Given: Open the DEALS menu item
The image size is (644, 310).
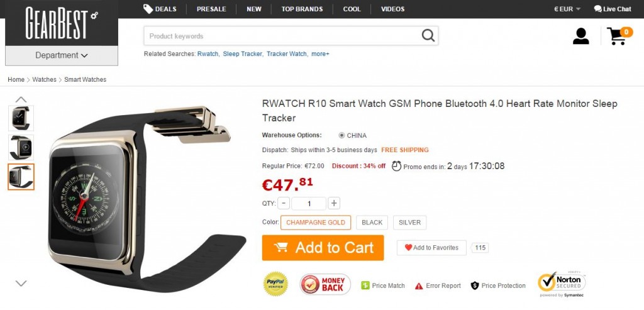Looking at the screenshot, I should click(x=160, y=9).
